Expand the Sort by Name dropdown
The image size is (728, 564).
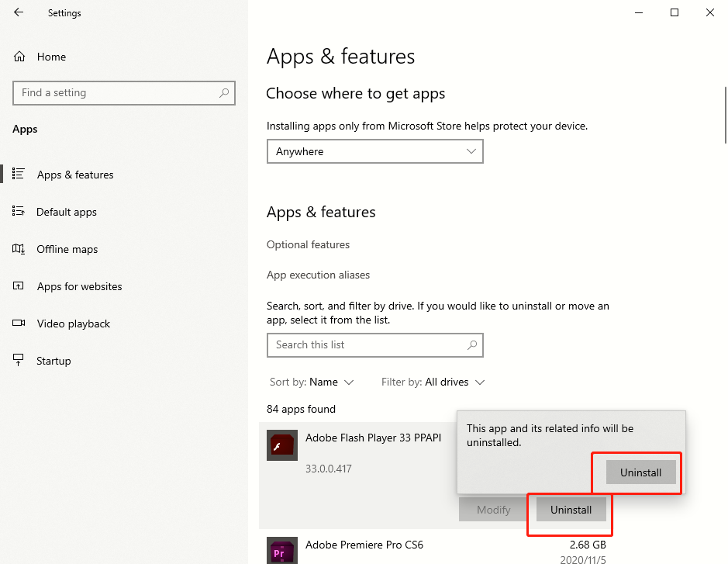pyautogui.click(x=312, y=382)
